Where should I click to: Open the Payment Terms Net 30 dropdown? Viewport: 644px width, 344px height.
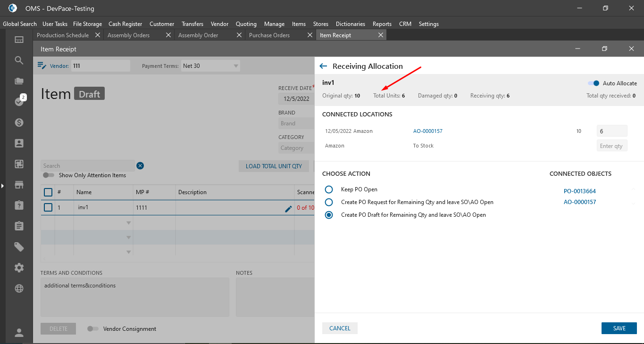(x=235, y=66)
